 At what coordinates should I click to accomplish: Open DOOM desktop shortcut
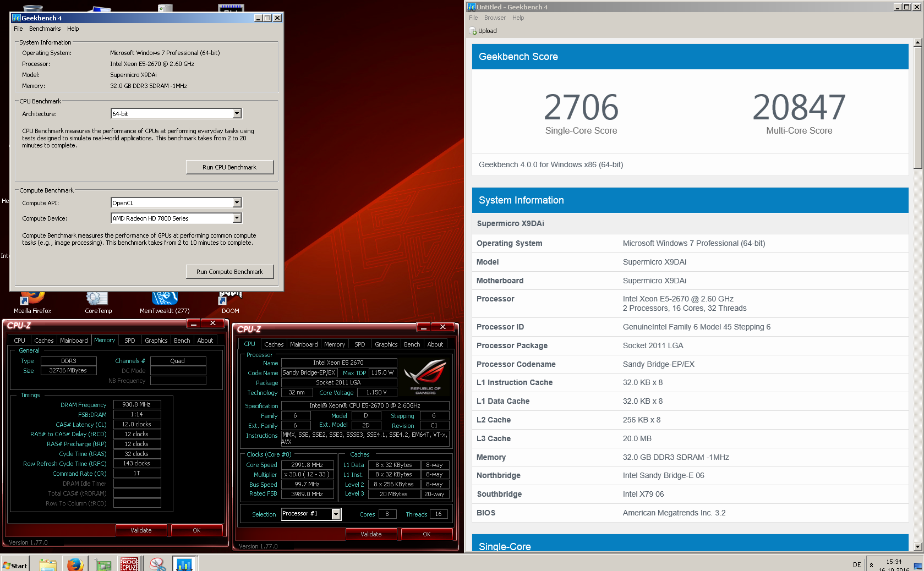coord(230,303)
